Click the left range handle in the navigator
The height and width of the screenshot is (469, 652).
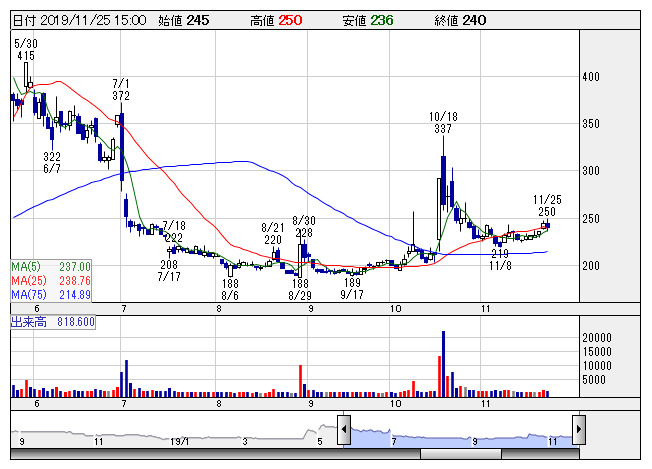coord(343,431)
